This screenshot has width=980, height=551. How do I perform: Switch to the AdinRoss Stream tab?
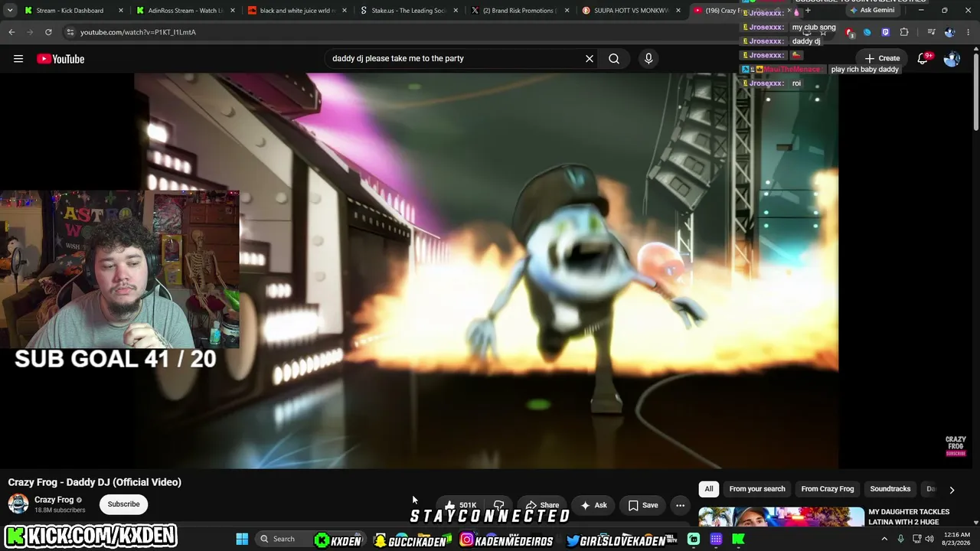pyautogui.click(x=185, y=11)
